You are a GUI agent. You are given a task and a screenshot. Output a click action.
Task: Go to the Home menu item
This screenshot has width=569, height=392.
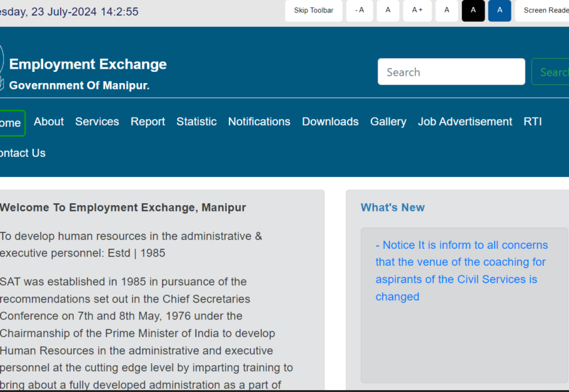point(10,123)
